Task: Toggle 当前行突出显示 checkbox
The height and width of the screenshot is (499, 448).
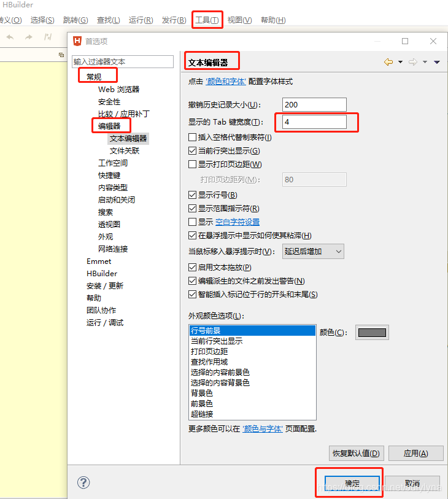Action: (x=192, y=150)
